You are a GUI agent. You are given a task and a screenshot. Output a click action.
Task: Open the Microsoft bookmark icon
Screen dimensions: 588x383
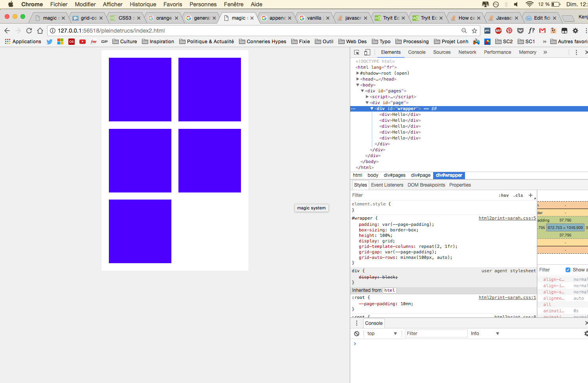click(61, 42)
